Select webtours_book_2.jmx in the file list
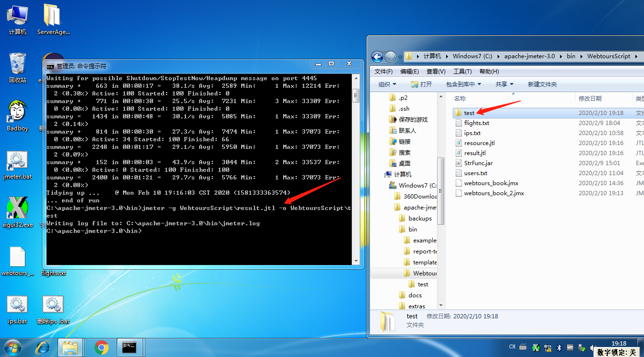 click(x=494, y=193)
